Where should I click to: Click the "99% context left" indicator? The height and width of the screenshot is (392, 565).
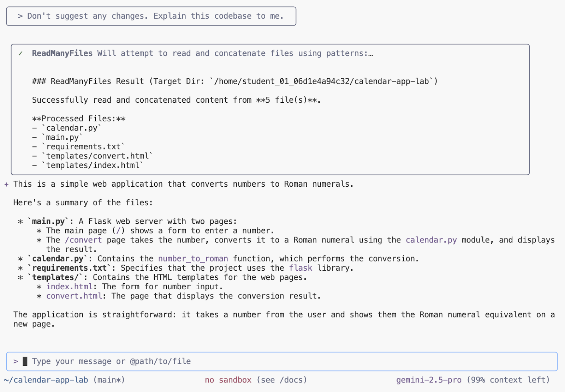(508, 380)
